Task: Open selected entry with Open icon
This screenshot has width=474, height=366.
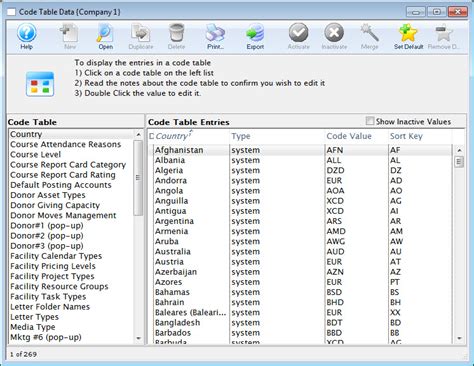Action: 105,37
